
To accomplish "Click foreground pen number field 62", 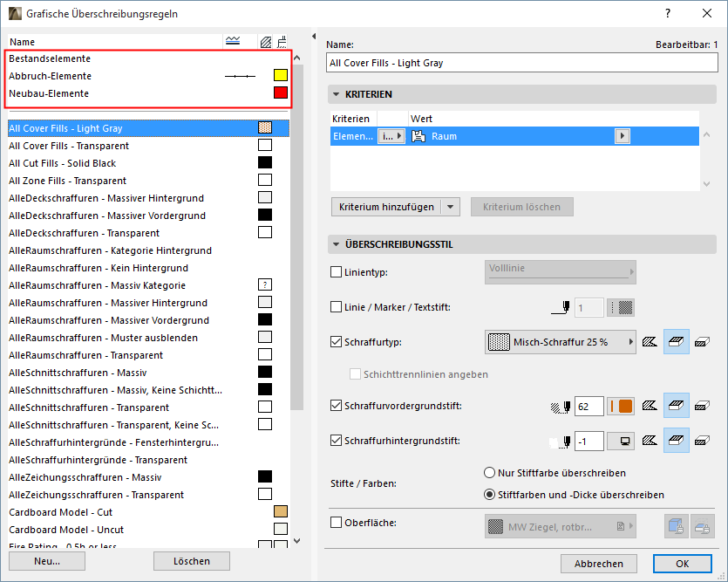I will pos(589,407).
